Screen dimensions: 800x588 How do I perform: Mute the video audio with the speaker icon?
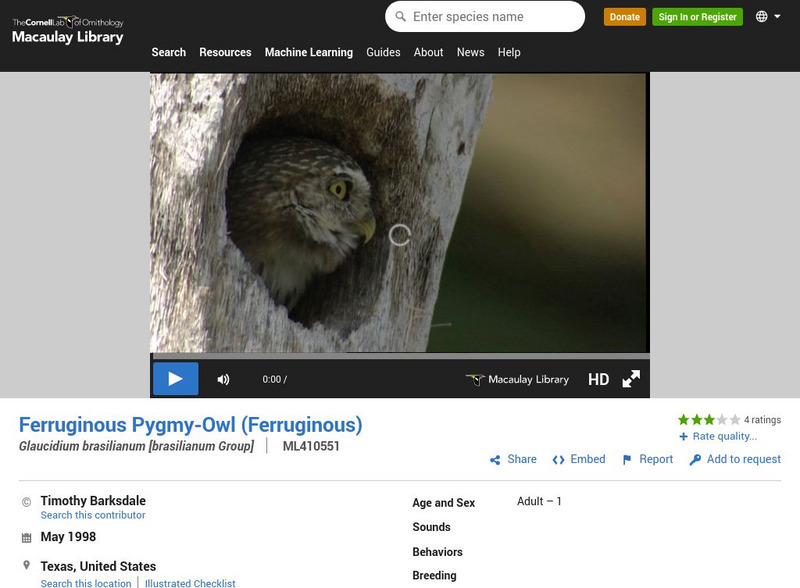pyautogui.click(x=224, y=379)
